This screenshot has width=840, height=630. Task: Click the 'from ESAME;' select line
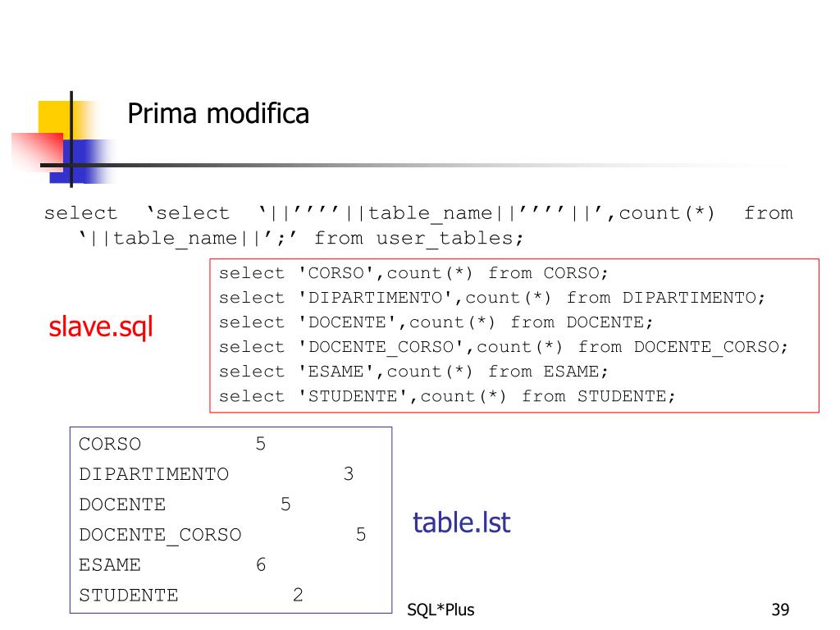point(413,372)
